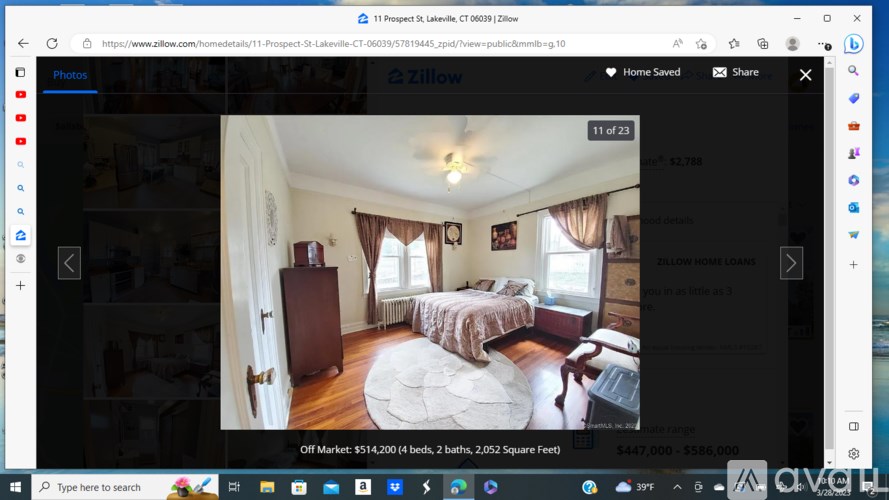889x500 pixels.
Task: Click the taskbar search box
Action: [x=125, y=487]
